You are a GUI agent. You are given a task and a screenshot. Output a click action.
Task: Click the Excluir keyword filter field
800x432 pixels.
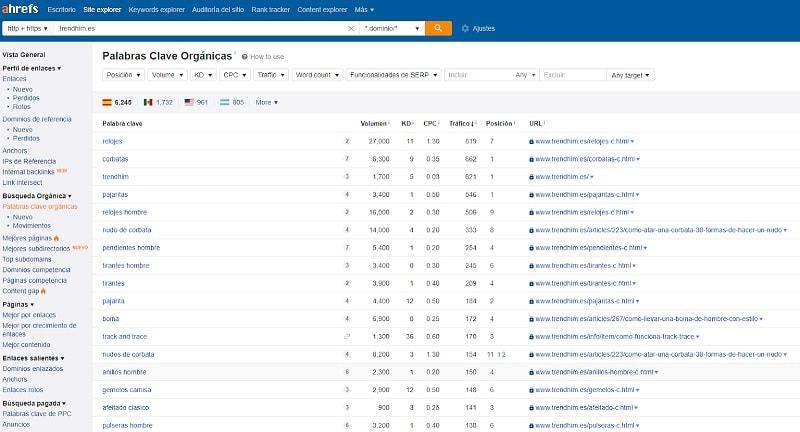(x=572, y=75)
